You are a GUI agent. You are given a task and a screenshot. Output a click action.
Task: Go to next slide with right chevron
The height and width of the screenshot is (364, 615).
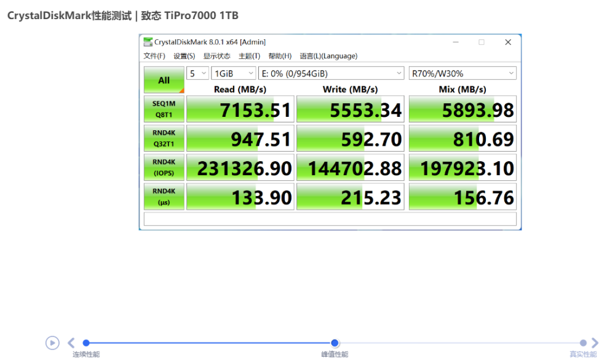pos(595,343)
